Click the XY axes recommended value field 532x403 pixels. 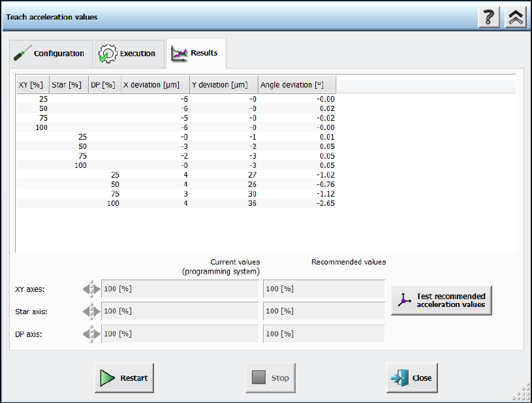[x=324, y=289]
